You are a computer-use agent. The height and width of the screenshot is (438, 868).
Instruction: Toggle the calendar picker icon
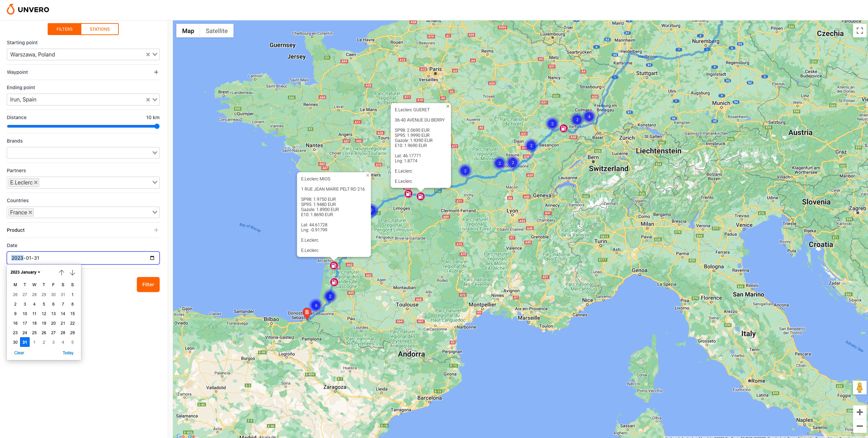tap(152, 258)
